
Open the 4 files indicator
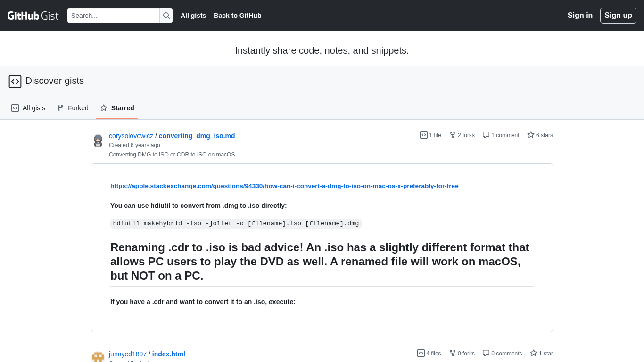pos(429,354)
